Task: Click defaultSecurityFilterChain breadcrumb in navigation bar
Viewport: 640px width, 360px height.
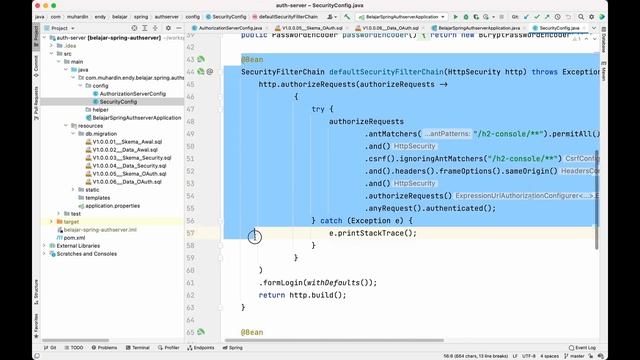Action: point(285,17)
